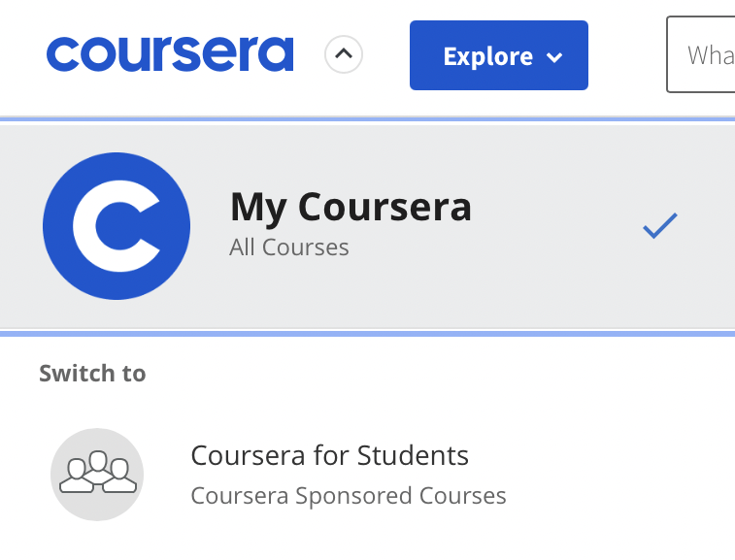The image size is (735, 560).
Task: Click the Coursera Sponsored Courses subtitle
Action: [349, 496]
